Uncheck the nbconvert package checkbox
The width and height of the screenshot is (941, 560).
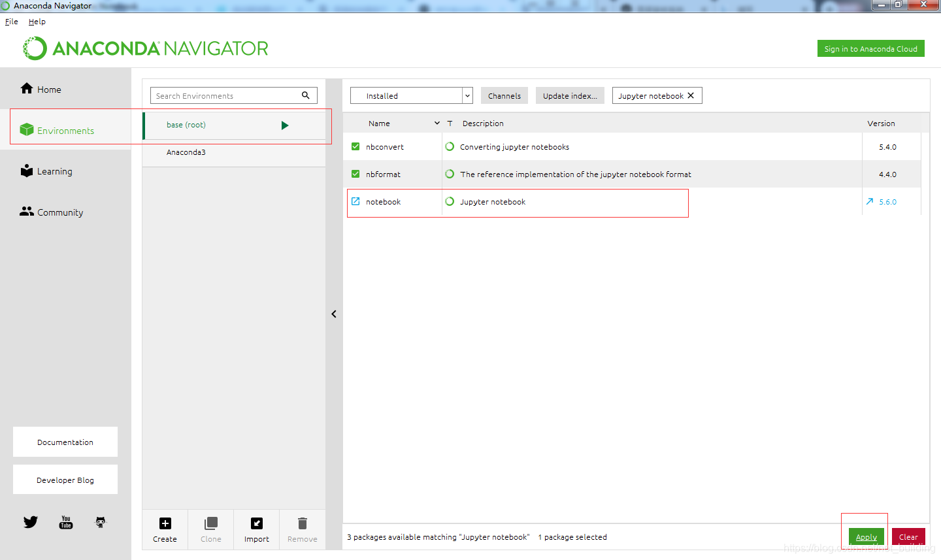pyautogui.click(x=355, y=146)
